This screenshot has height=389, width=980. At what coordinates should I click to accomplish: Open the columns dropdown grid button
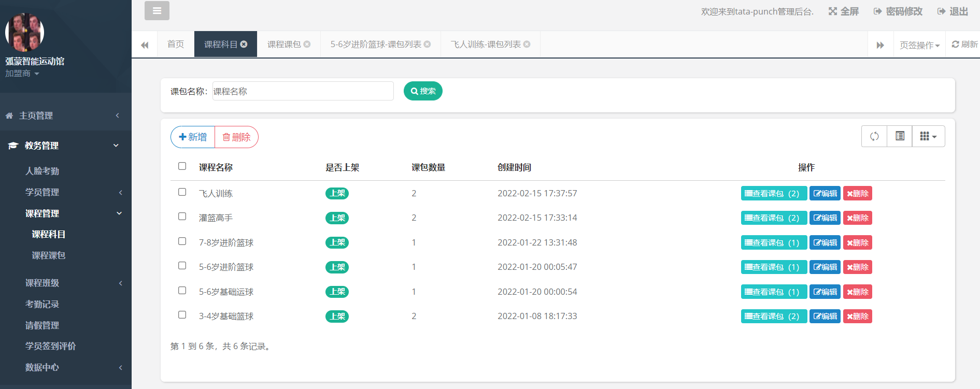(928, 136)
